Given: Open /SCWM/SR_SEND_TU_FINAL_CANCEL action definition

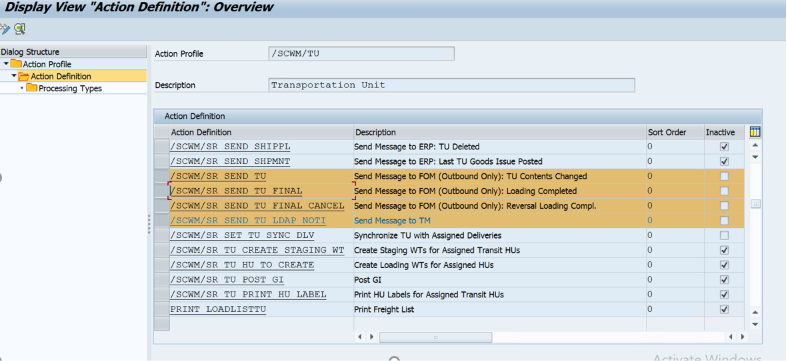Looking at the screenshot, I should pyautogui.click(x=257, y=206).
